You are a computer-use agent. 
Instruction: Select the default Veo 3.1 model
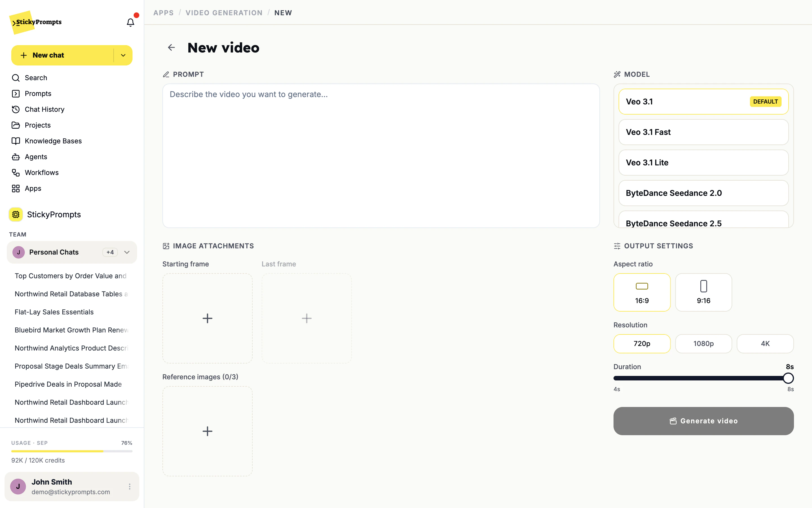point(704,102)
